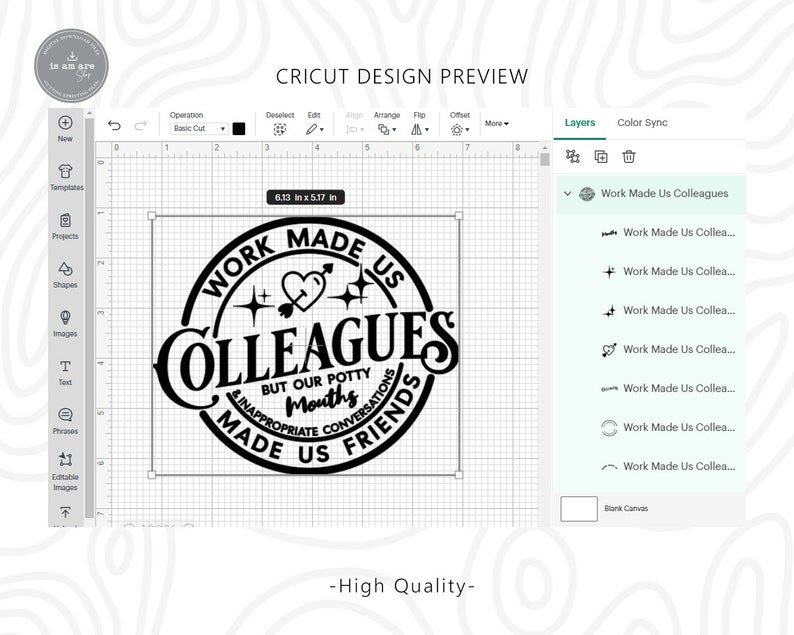Click the Operation label text
This screenshot has width=794, height=635.
click(186, 115)
